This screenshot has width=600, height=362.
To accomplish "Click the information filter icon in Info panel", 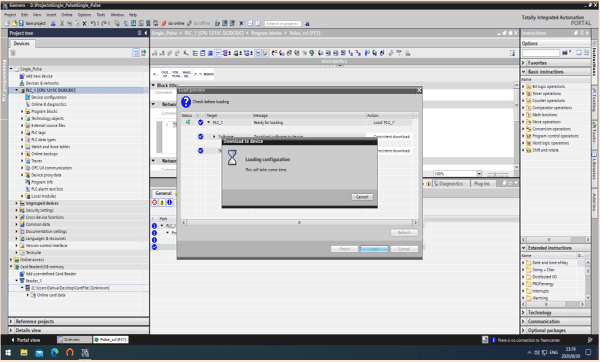I will pos(169,202).
